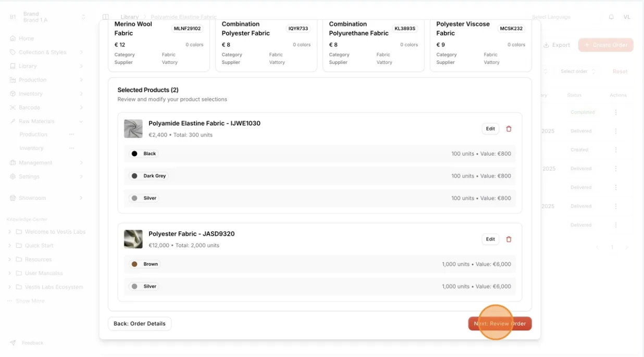Screen dimensions: 644x357
Task: Open the Showroom icon in sidebar
Action: [x=13, y=198]
